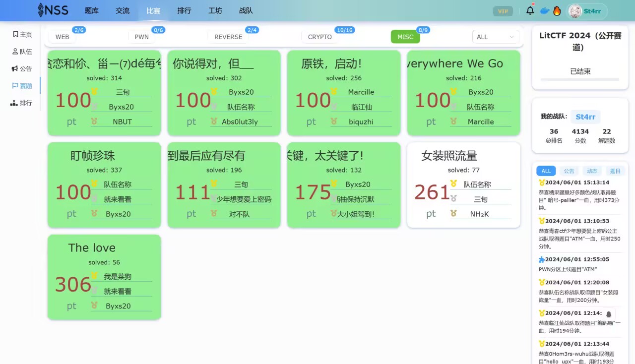
Task: Click gold medal on 女装照流量 card
Action: [x=453, y=184]
